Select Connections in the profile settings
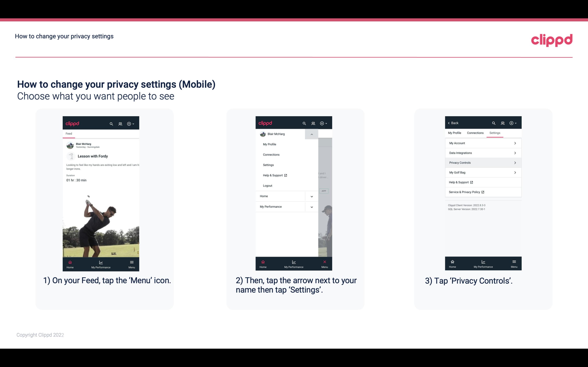 pos(475,133)
